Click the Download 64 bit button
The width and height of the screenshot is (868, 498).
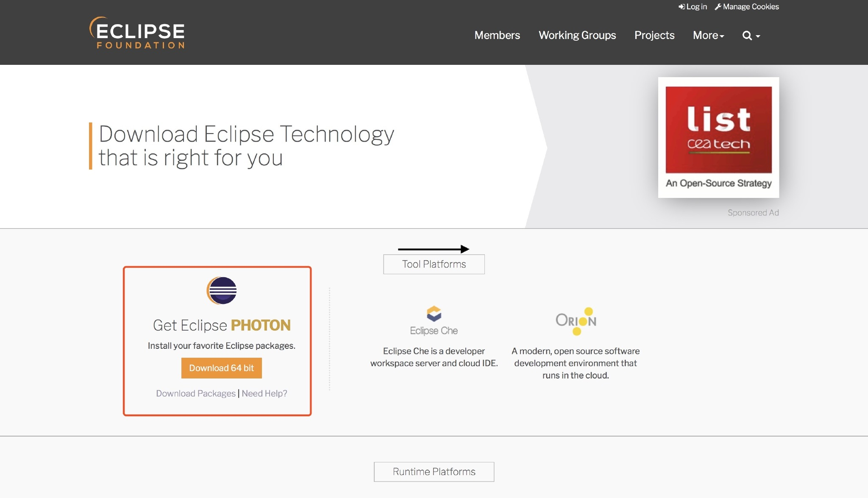tap(221, 368)
